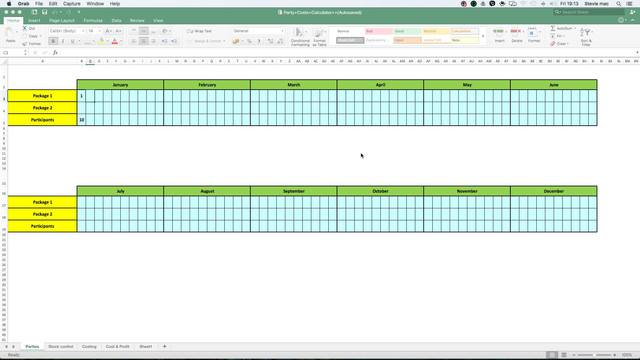Click the text orientation icon
Image resolution: width=640 pixels, height=360 pixels.
[x=164, y=31]
